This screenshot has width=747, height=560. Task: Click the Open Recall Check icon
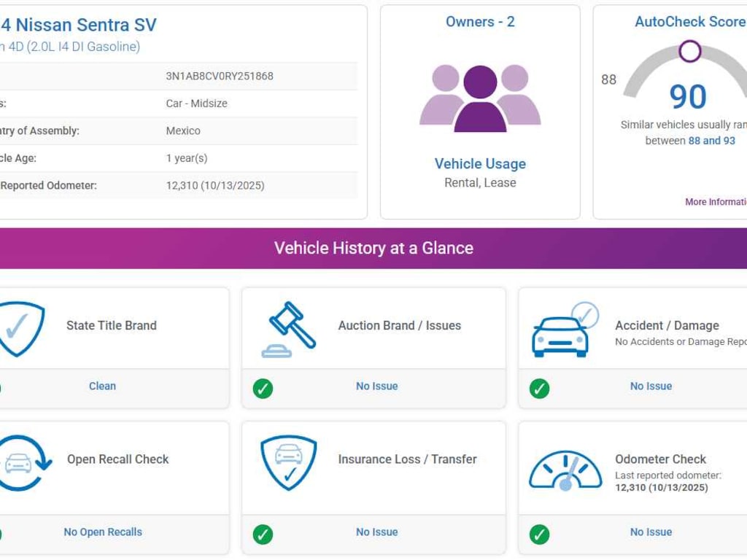22,463
